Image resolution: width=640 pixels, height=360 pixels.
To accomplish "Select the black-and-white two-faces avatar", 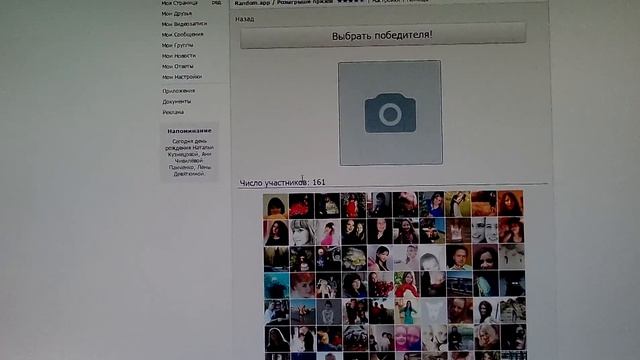I will 484,230.
